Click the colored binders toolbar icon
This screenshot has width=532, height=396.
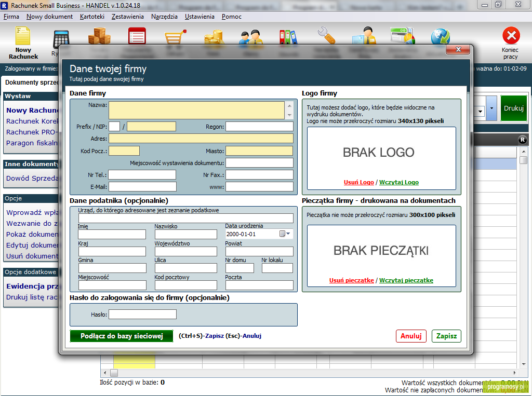(x=288, y=37)
